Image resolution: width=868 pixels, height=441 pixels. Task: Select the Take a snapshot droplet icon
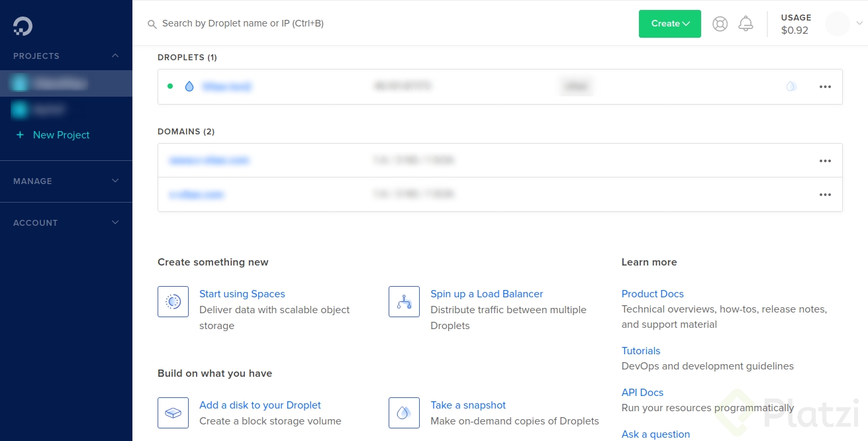pos(404,413)
